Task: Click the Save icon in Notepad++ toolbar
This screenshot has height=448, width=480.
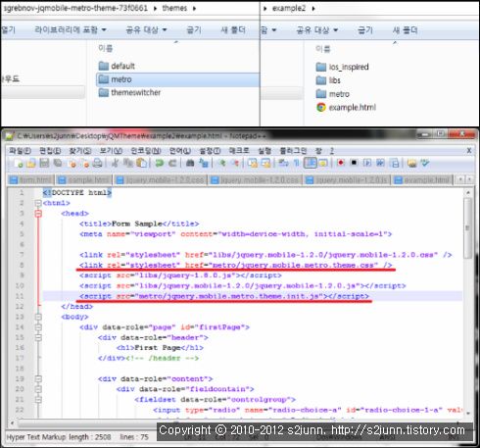Action: [x=44, y=163]
